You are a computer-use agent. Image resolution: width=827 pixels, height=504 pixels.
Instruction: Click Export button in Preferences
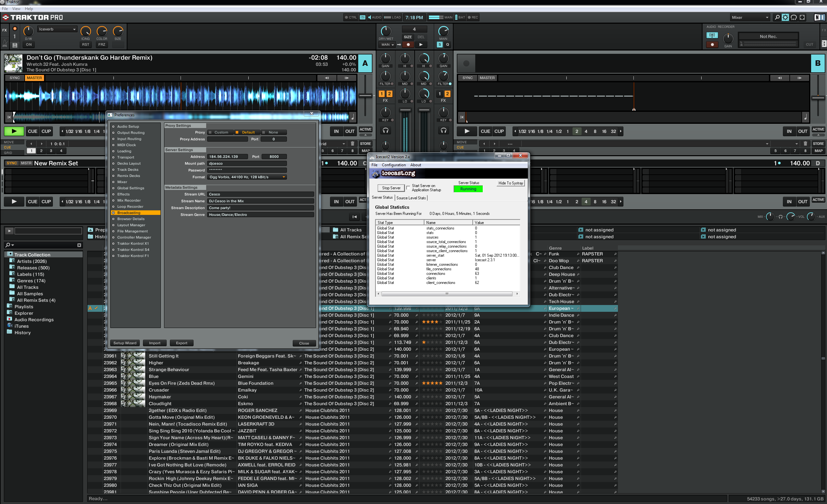pos(182,343)
